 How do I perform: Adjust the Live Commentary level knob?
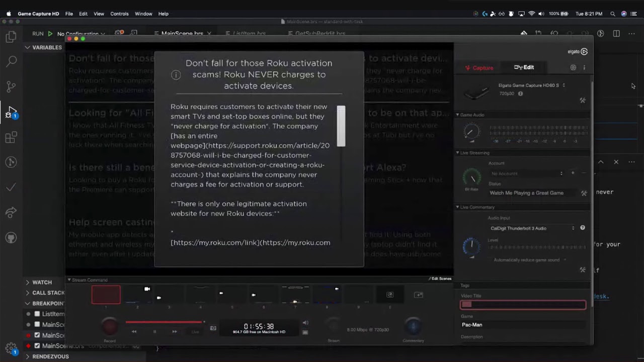coord(471,246)
